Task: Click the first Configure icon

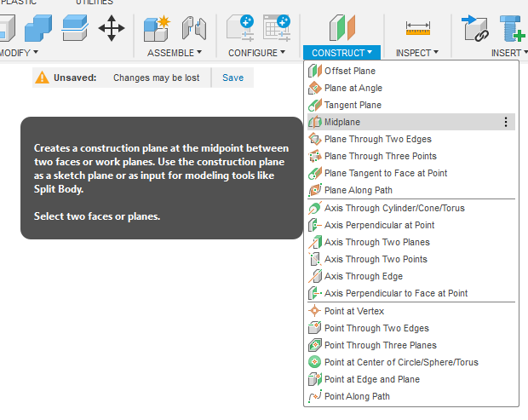Action: (239, 27)
